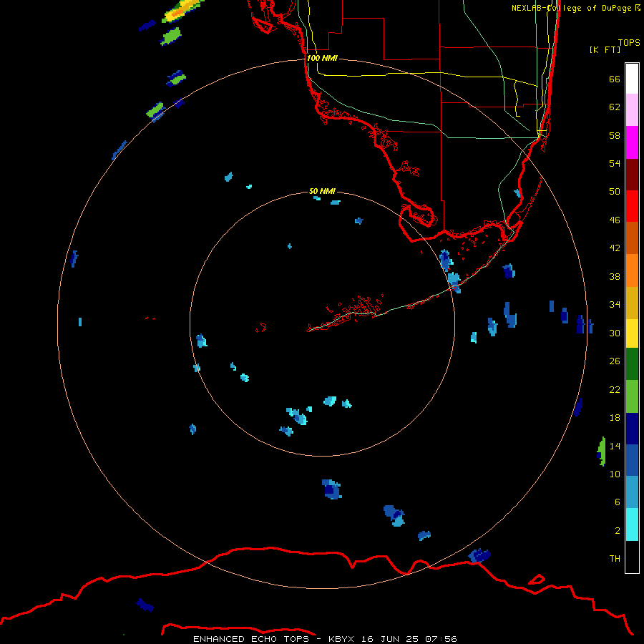Click the 22 value on the legend
This screenshot has width=644, height=644.
click(615, 390)
